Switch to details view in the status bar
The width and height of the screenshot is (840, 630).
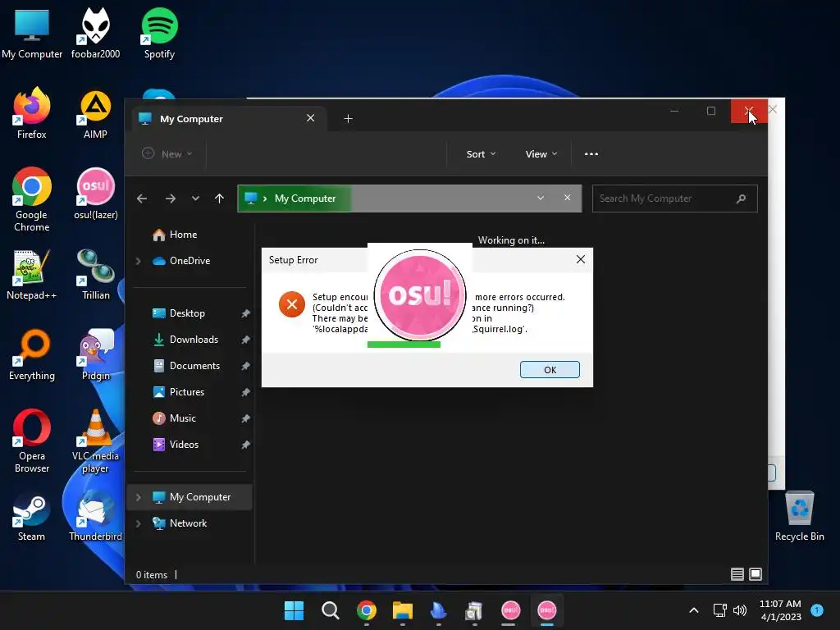[x=737, y=574]
